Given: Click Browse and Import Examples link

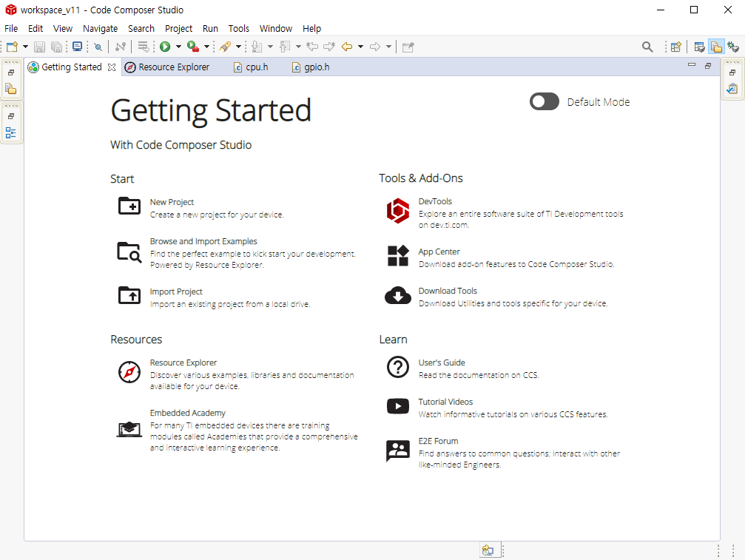Looking at the screenshot, I should pyautogui.click(x=203, y=241).
